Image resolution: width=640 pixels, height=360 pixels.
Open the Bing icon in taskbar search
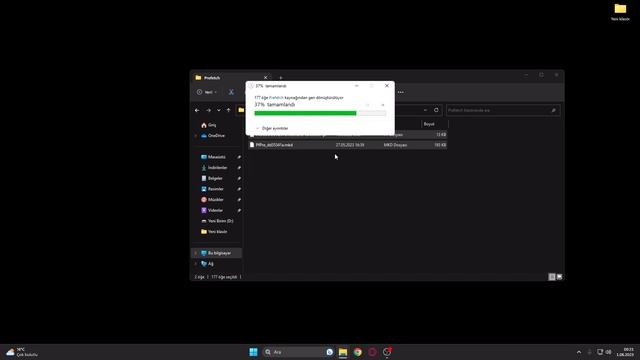pyautogui.click(x=329, y=352)
